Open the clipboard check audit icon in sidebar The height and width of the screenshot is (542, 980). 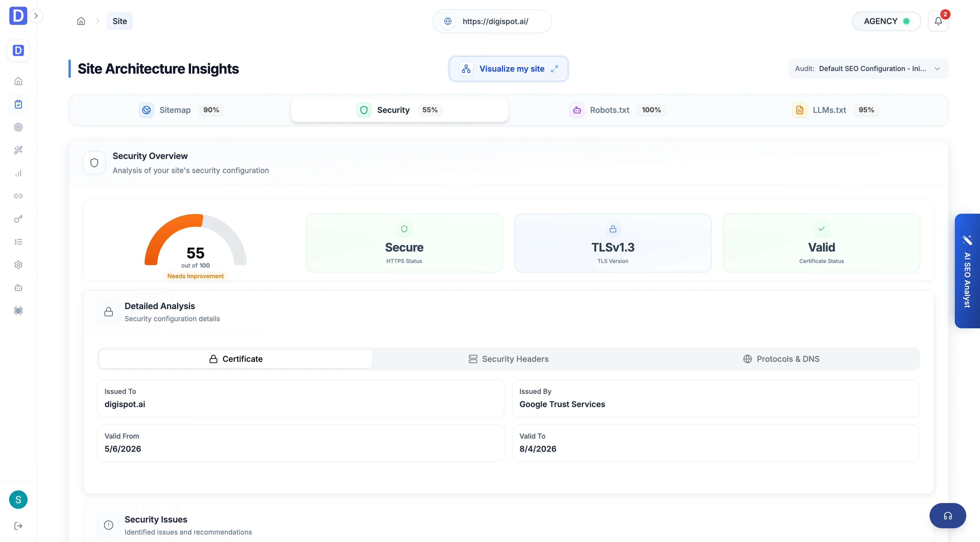click(18, 104)
